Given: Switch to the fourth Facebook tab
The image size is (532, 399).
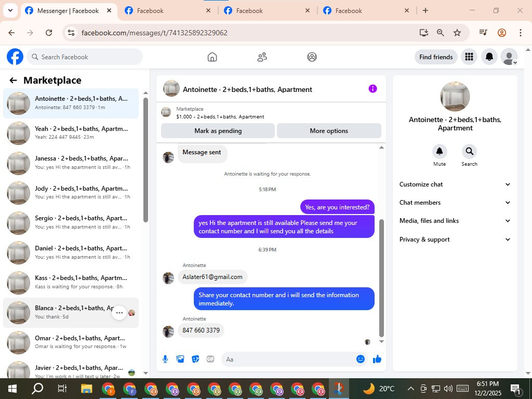Looking at the screenshot, I should [x=366, y=11].
